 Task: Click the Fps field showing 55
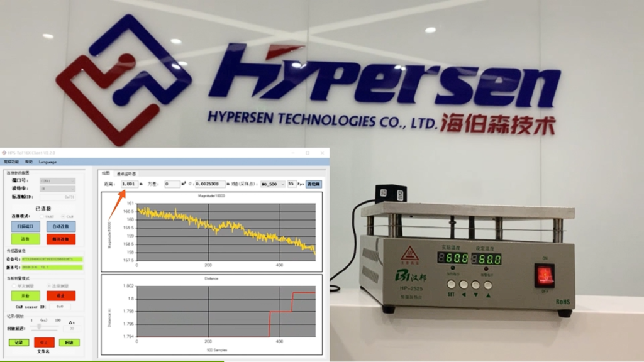pos(292,184)
